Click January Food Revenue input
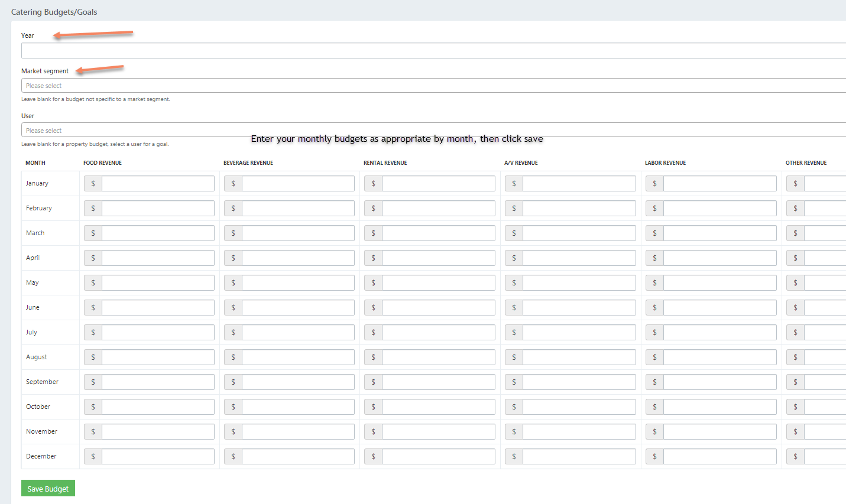This screenshot has width=846, height=504. tap(158, 184)
